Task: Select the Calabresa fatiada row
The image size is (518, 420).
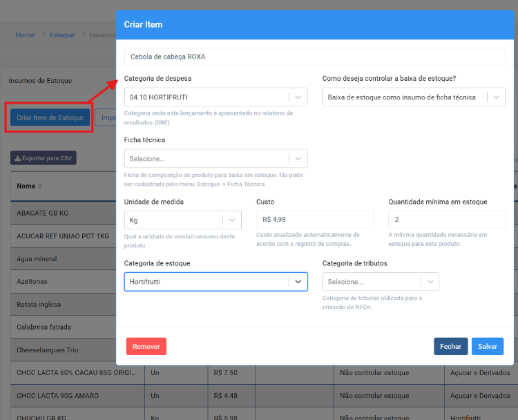Action: pyautogui.click(x=62, y=327)
